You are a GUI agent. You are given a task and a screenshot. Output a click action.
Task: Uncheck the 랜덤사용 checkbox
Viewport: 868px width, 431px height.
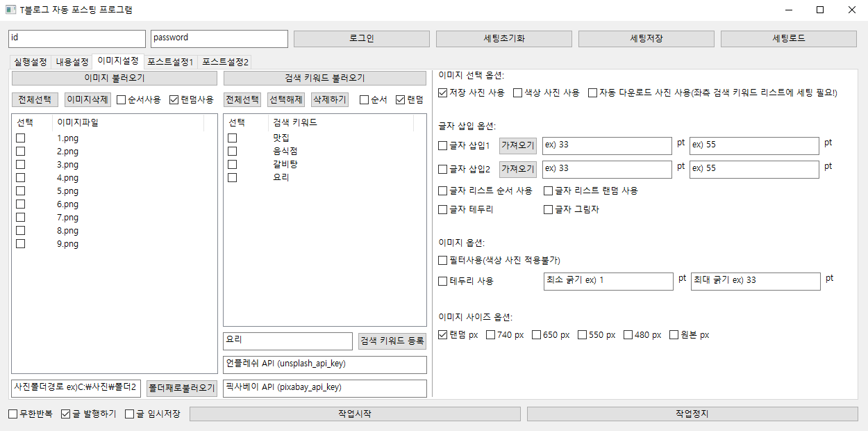tap(174, 99)
